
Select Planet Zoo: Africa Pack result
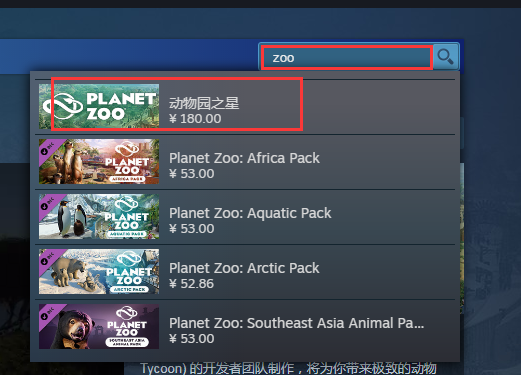(245, 162)
